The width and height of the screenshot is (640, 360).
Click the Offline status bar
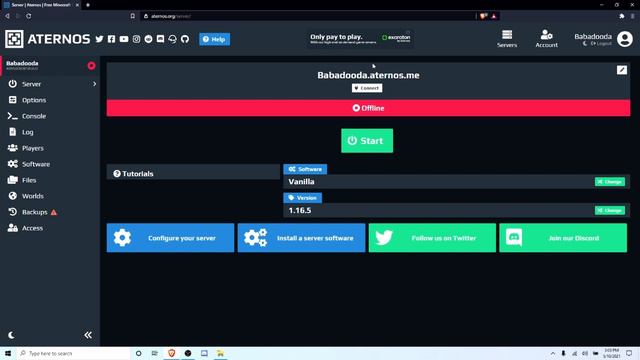(368, 108)
